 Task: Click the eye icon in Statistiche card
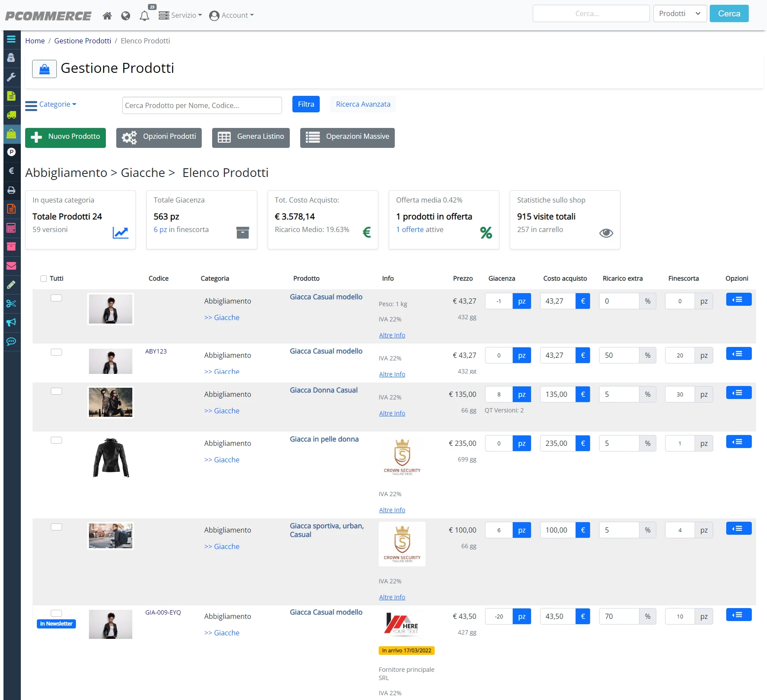tap(606, 233)
